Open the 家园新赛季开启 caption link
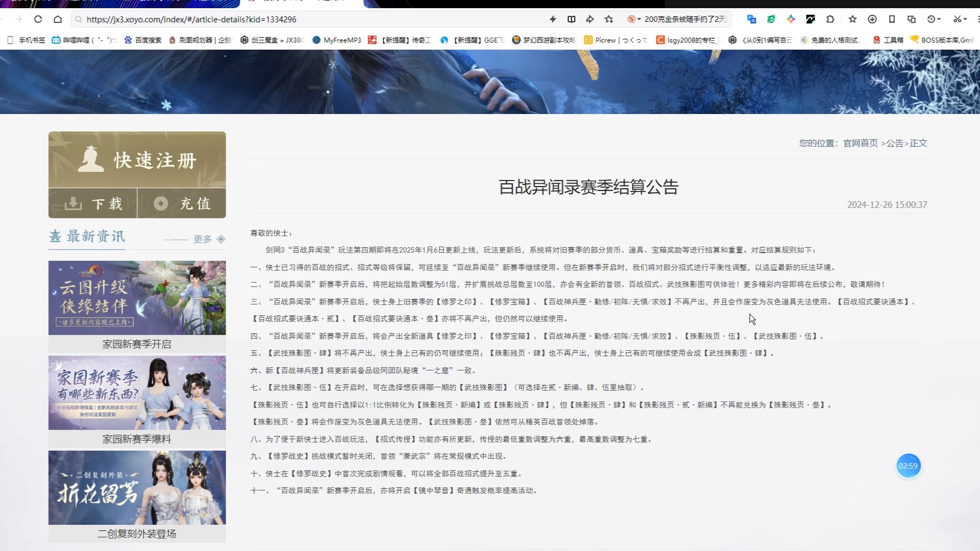Screen dimensions: 980x551 [137, 344]
